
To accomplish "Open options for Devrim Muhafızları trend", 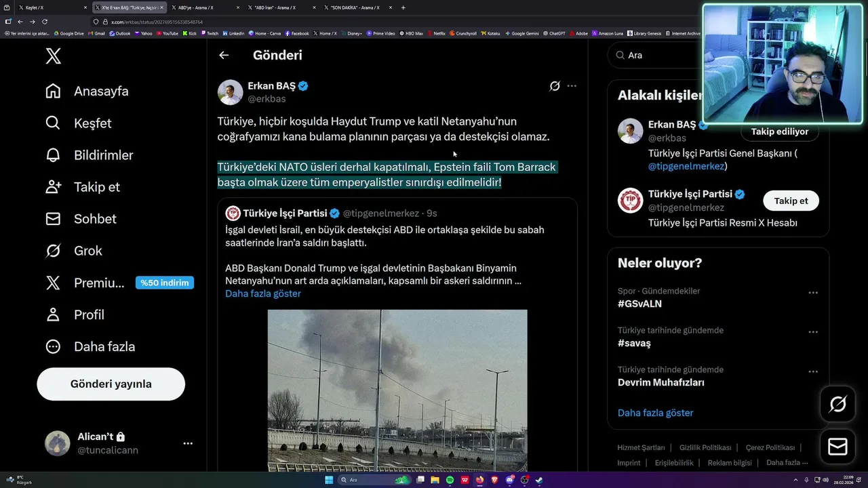I will pyautogui.click(x=813, y=371).
